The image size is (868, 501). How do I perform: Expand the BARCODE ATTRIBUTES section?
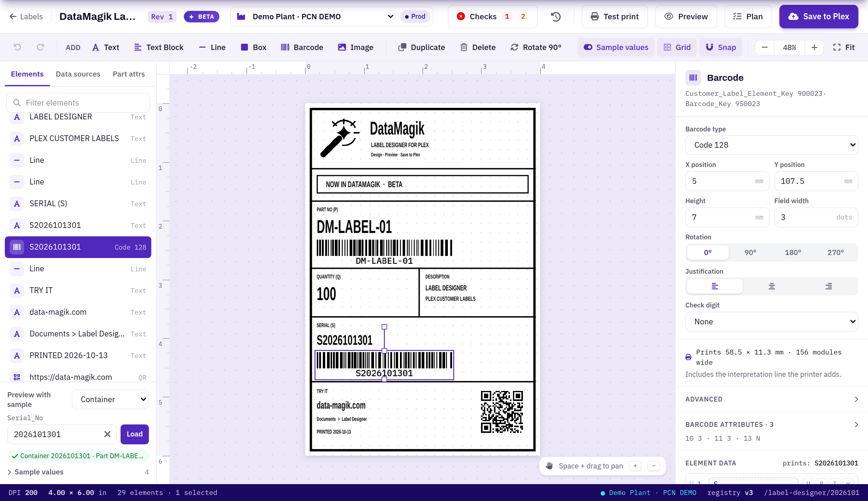(772, 424)
